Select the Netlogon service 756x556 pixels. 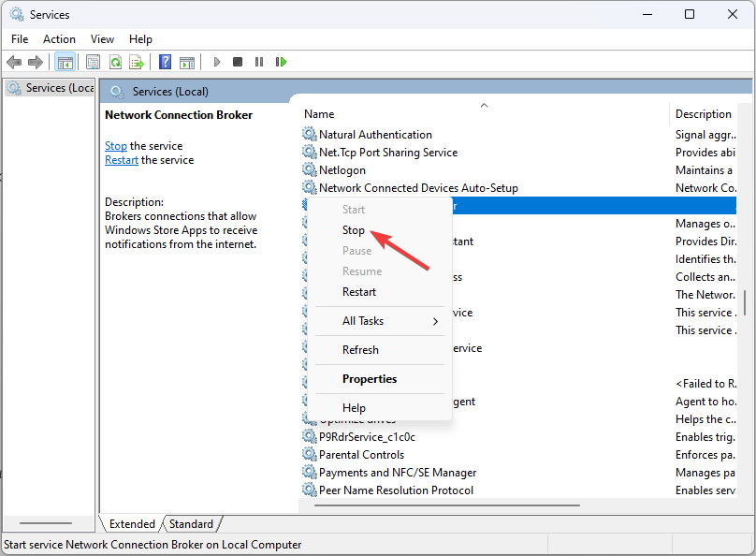pyautogui.click(x=342, y=170)
